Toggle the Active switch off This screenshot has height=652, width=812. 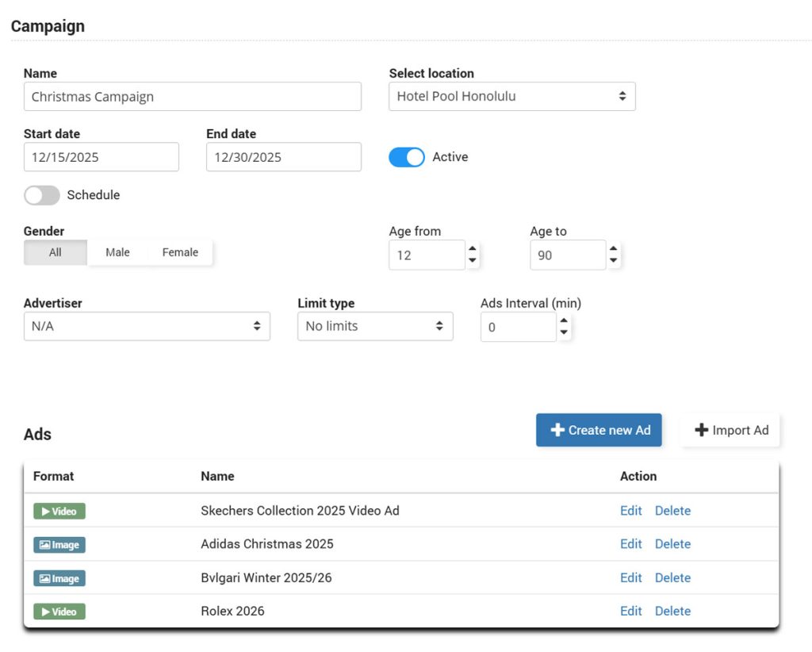407,157
